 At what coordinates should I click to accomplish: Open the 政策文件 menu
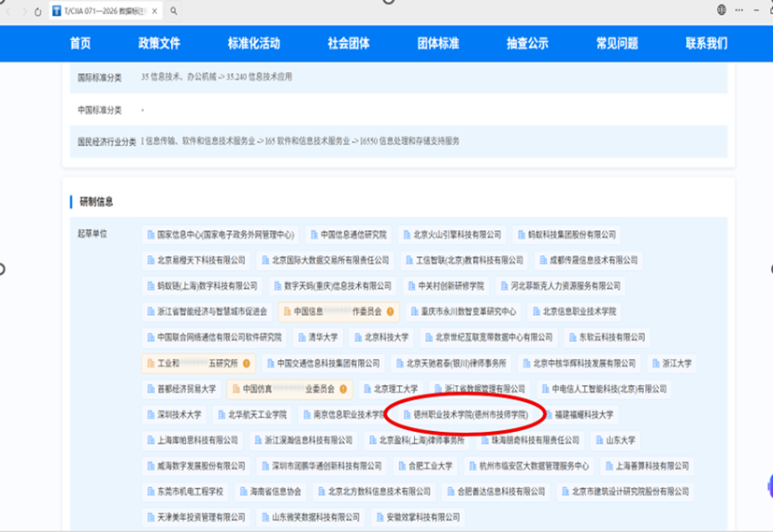[159, 43]
